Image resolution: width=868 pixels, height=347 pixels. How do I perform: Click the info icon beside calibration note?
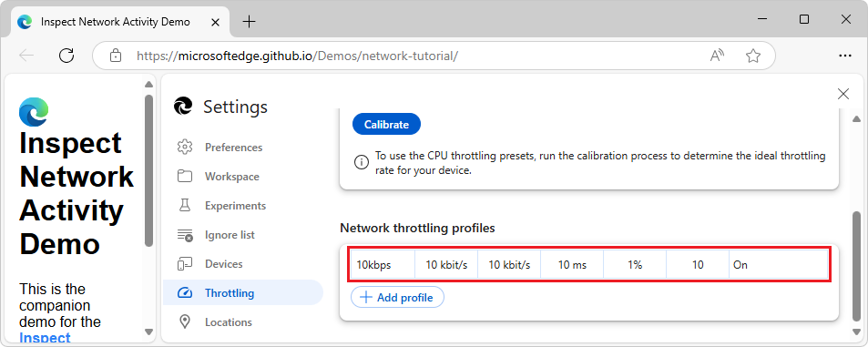click(x=361, y=162)
